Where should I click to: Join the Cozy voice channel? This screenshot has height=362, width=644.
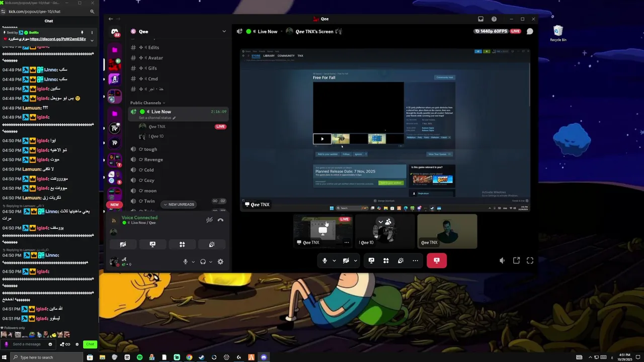(x=178, y=180)
